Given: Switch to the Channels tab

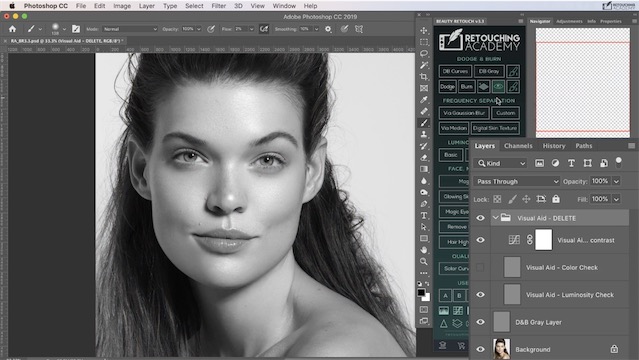Looking at the screenshot, I should coord(518,146).
